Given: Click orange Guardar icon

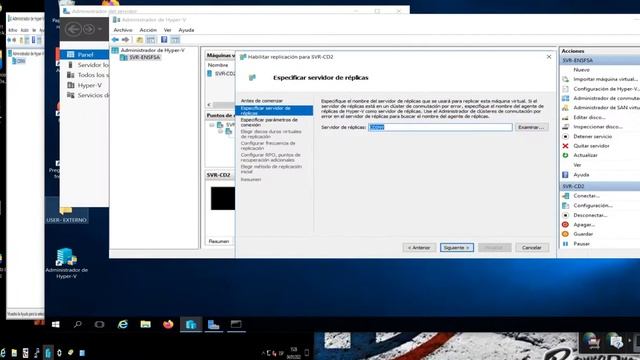Looking at the screenshot, I should (565, 234).
